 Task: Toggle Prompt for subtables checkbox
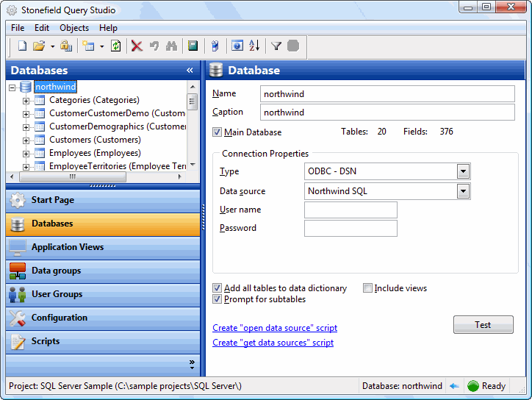tap(217, 299)
